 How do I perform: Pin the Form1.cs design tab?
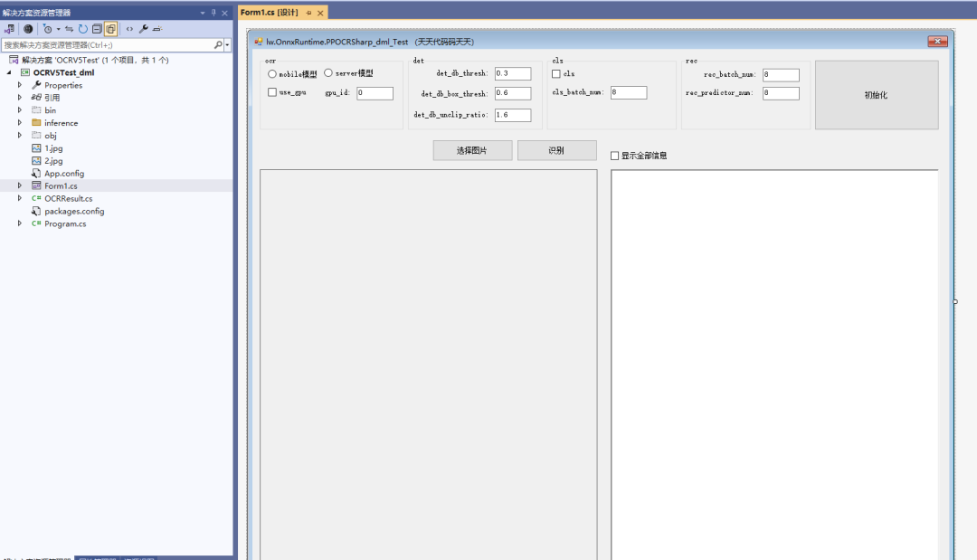(x=309, y=13)
